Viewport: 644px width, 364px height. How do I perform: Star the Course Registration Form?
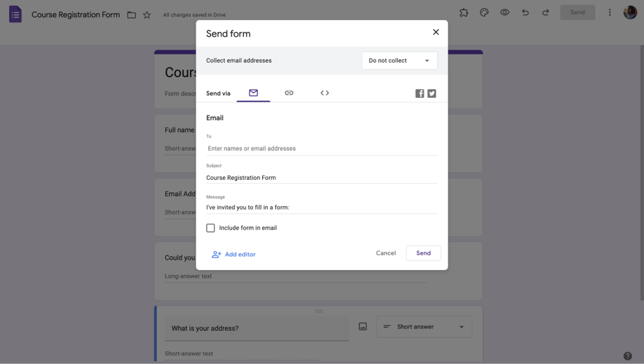tap(147, 15)
